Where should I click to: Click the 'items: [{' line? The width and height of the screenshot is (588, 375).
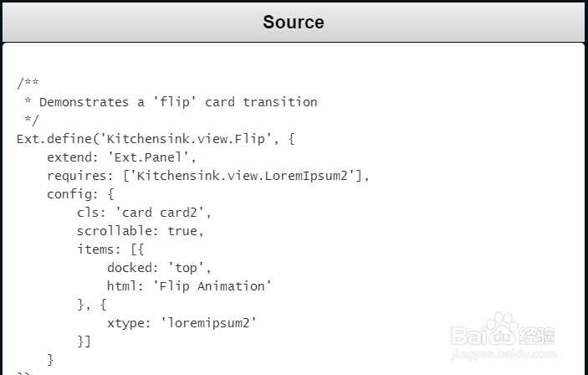[x=110, y=249]
